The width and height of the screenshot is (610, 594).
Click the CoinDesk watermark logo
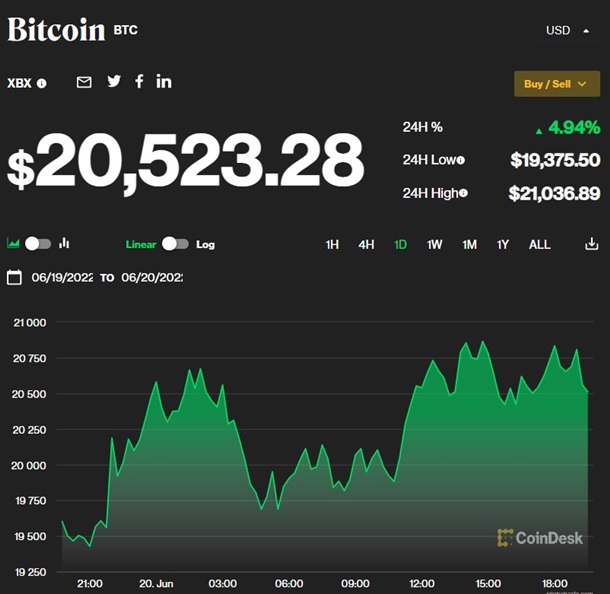[540, 538]
